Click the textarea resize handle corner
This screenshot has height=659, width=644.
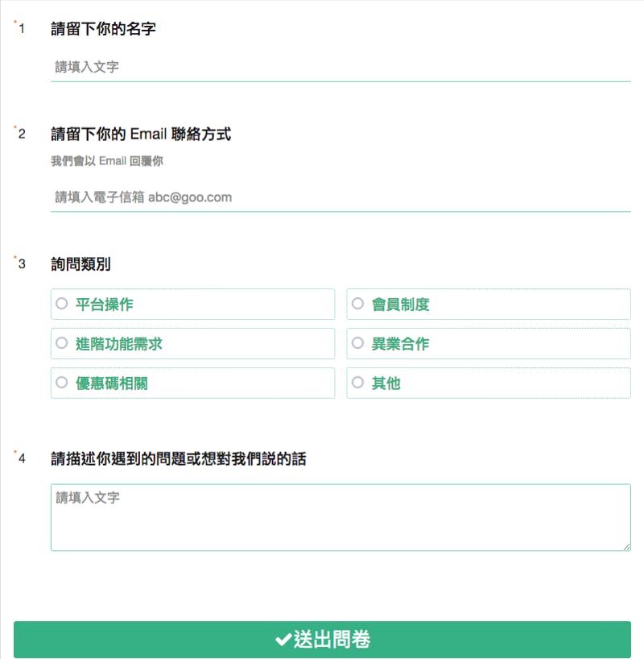(626, 546)
